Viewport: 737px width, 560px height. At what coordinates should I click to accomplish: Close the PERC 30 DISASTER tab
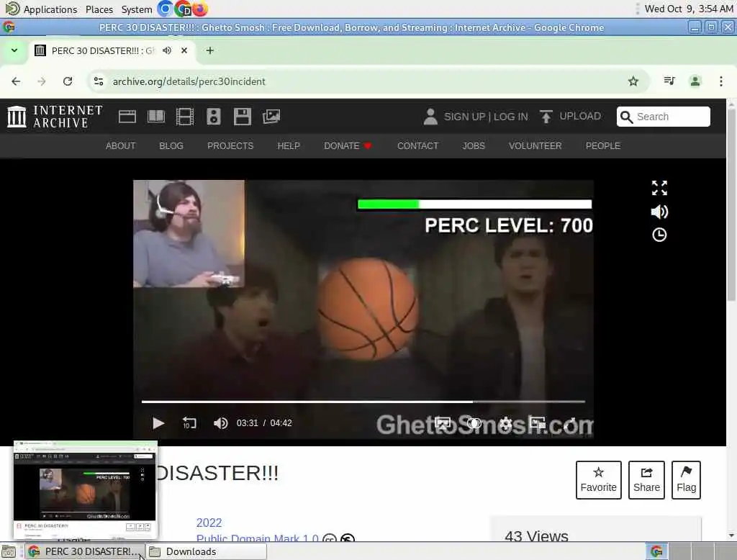[x=184, y=50]
